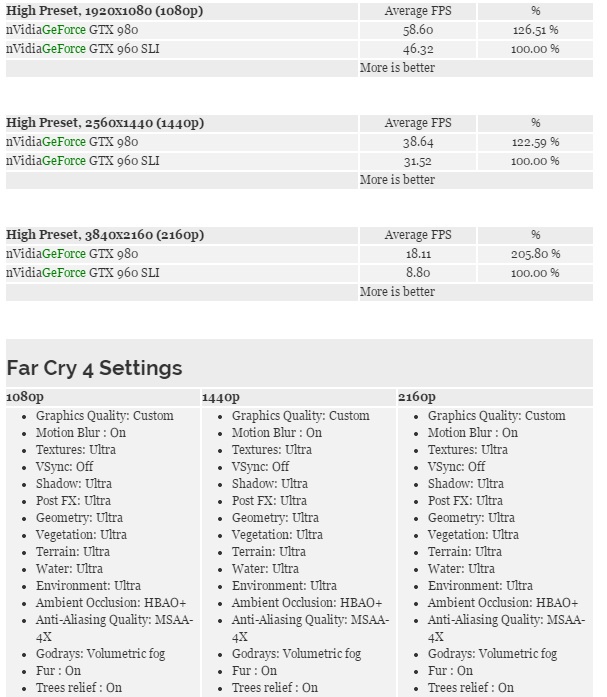Select the High Preset 2560x1440 table header

tap(105, 123)
